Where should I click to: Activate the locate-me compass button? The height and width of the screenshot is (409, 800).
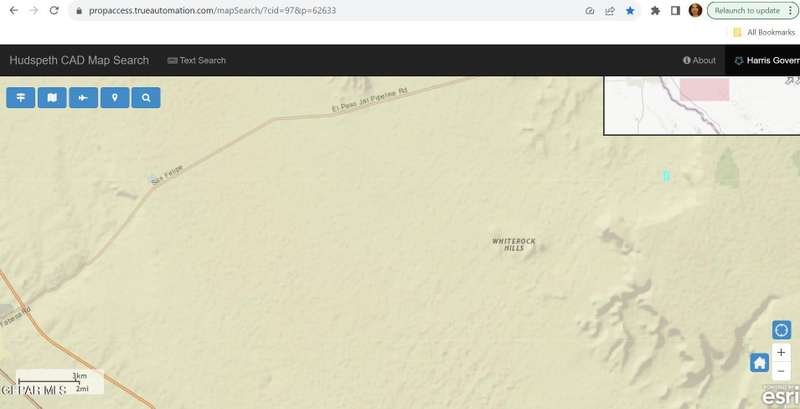(x=782, y=330)
